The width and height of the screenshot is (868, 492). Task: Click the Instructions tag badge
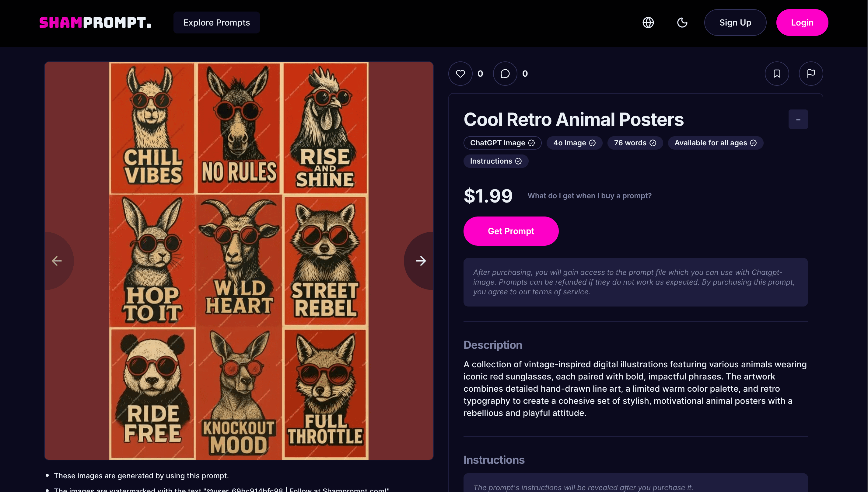[x=495, y=161]
